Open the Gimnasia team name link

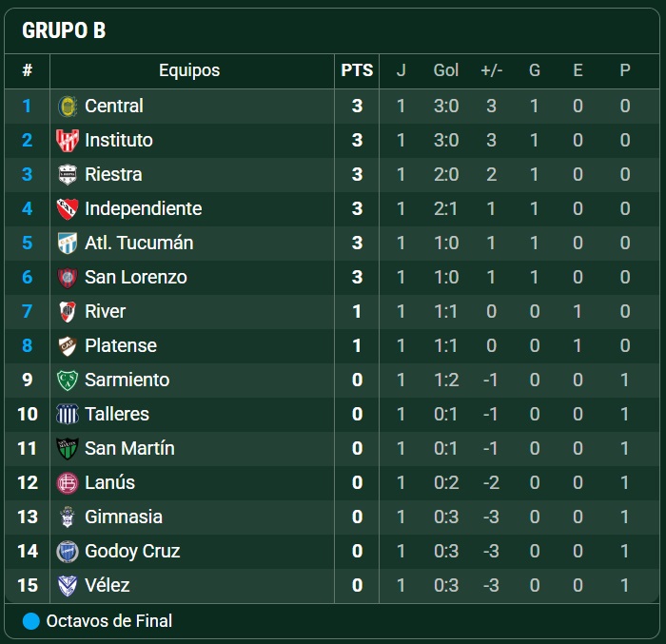[x=124, y=517]
